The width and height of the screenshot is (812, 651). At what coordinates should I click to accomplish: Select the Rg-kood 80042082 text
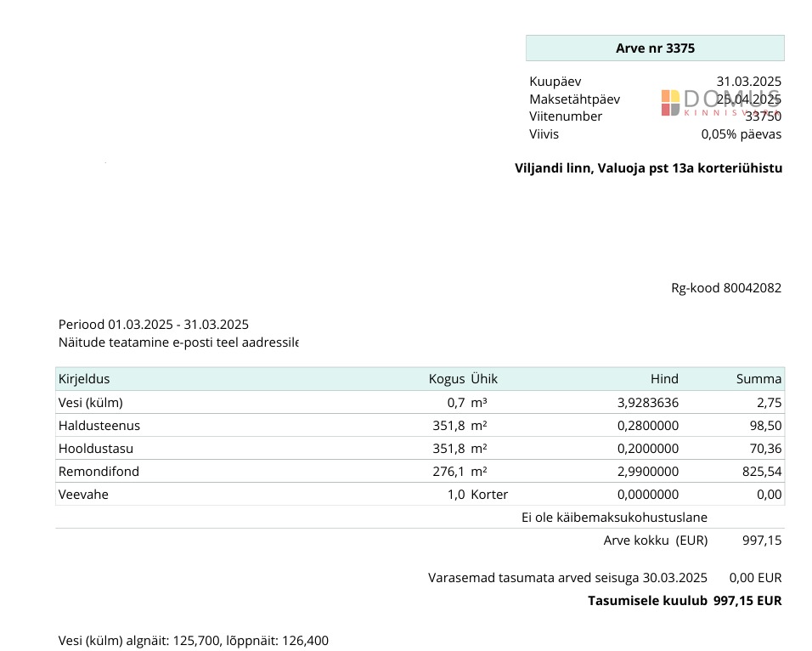pyautogui.click(x=726, y=288)
